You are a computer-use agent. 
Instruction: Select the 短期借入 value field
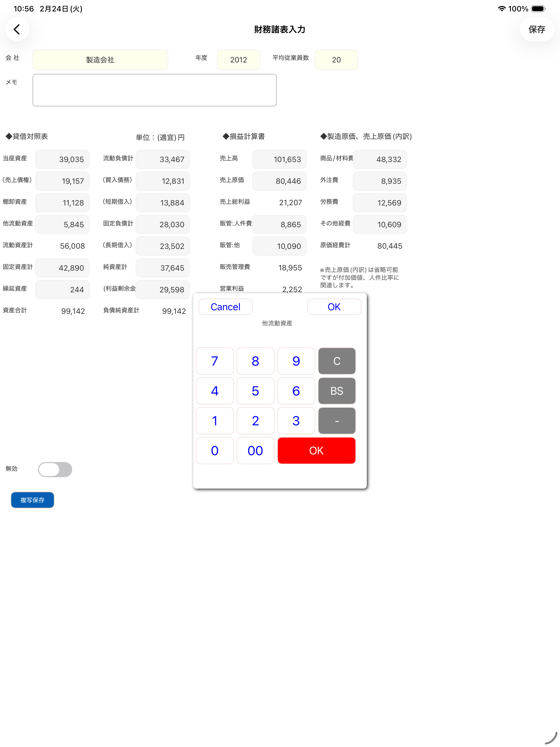click(x=163, y=202)
